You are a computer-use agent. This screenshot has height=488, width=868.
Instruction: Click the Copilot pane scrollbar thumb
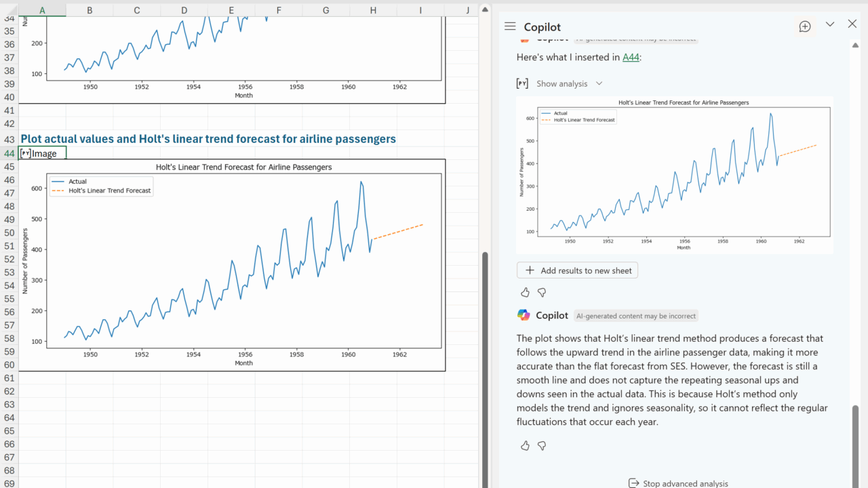[855, 441]
